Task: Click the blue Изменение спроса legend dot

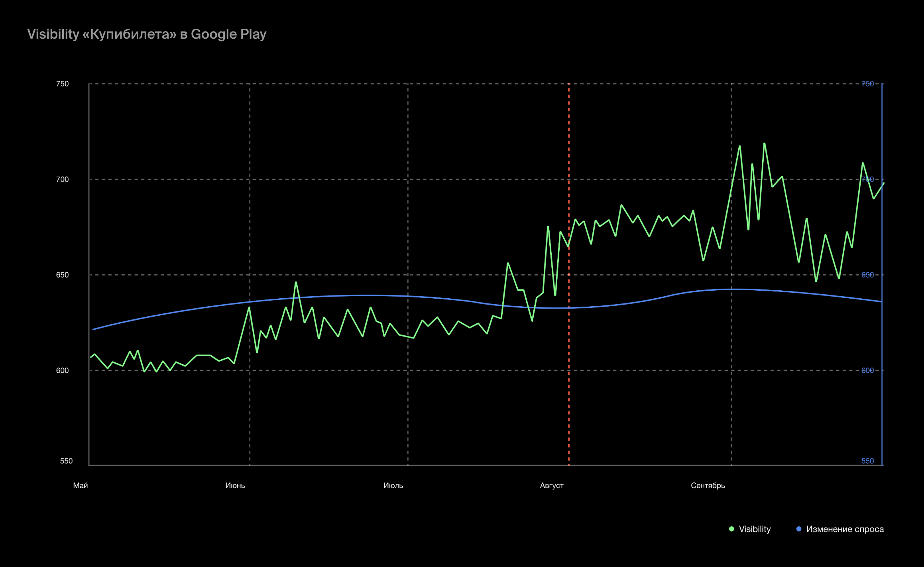Action: pos(798,529)
